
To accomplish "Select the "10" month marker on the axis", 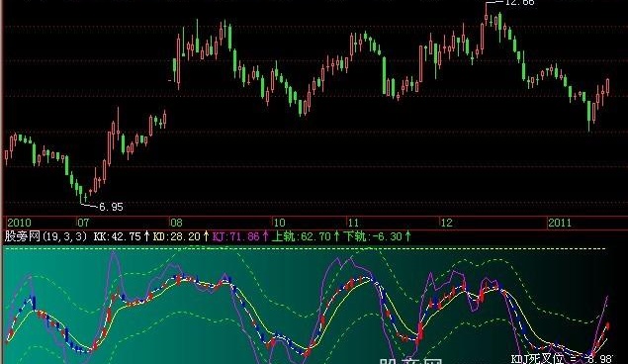I will (279, 223).
